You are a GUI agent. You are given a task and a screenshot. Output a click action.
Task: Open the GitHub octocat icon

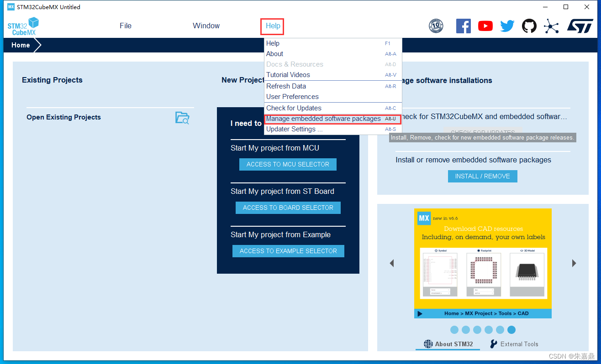pyautogui.click(x=529, y=26)
